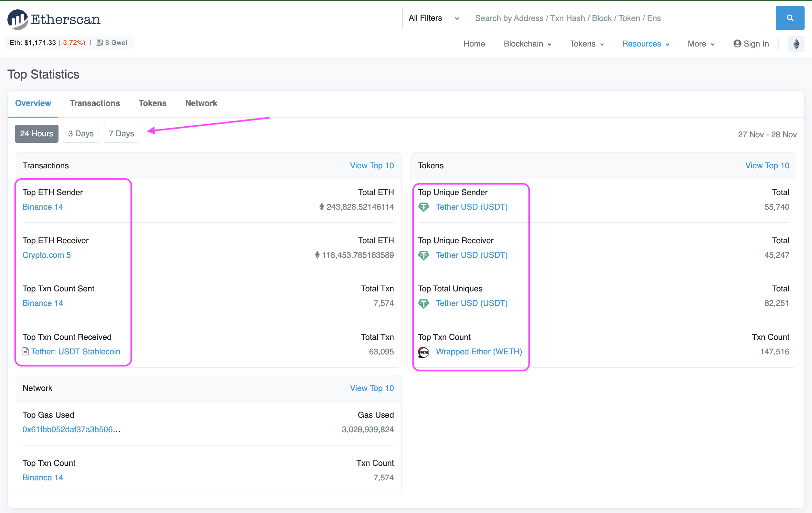
Task: Click Tether icon in Top Unique Sender row
Action: (423, 207)
